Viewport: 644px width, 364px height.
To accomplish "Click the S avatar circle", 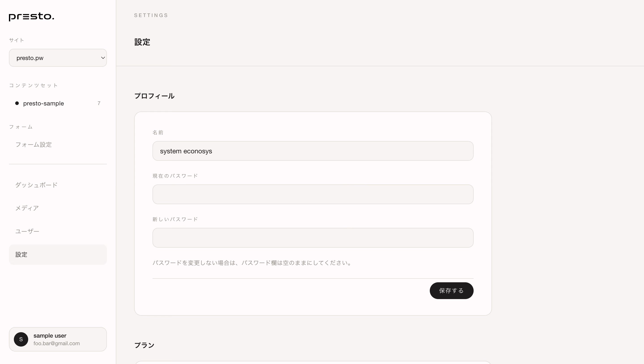I will pos(21,339).
